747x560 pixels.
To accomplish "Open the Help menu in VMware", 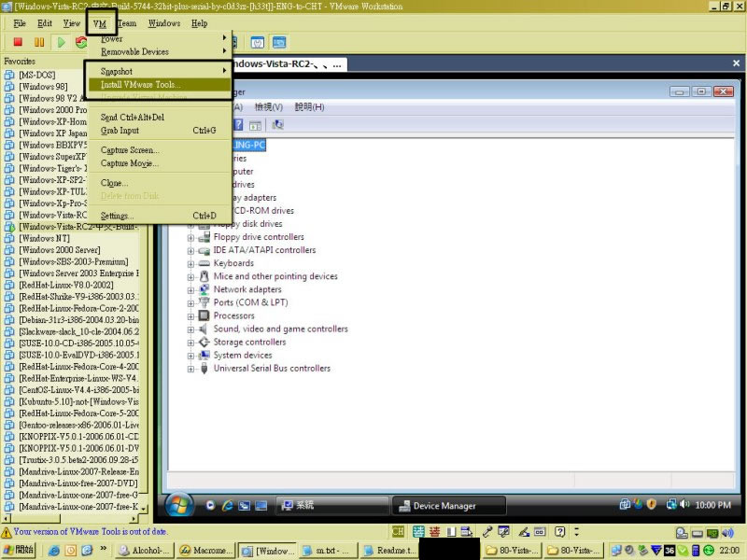I will (x=199, y=23).
